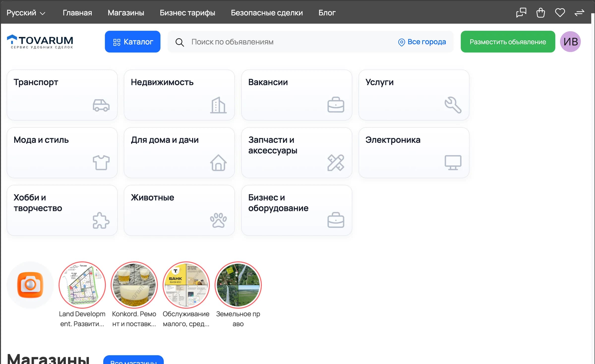Image resolution: width=595 pixels, height=364 pixels.
Task: Open the Konkord story thumbnail
Action: click(134, 285)
